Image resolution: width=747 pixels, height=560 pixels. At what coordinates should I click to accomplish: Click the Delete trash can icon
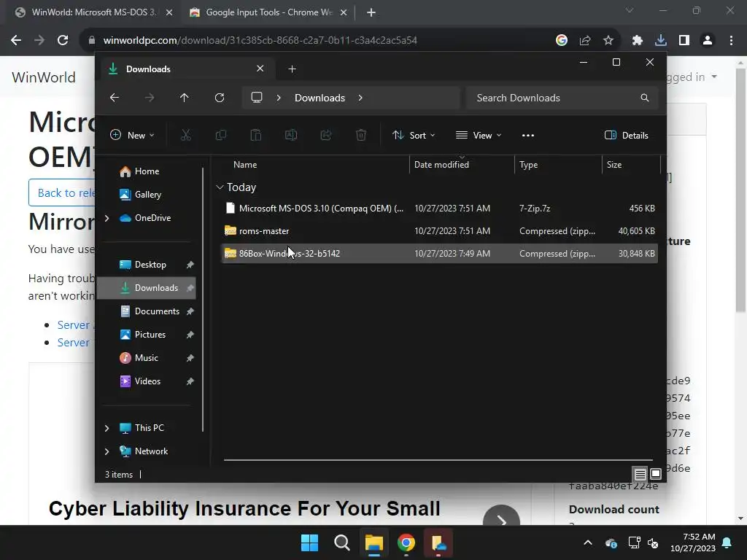361,135
